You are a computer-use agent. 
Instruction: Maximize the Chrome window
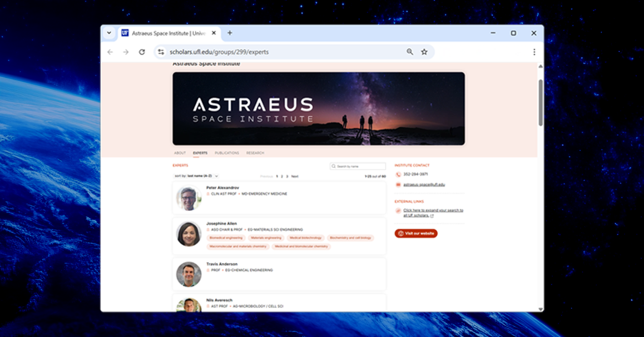click(x=513, y=33)
